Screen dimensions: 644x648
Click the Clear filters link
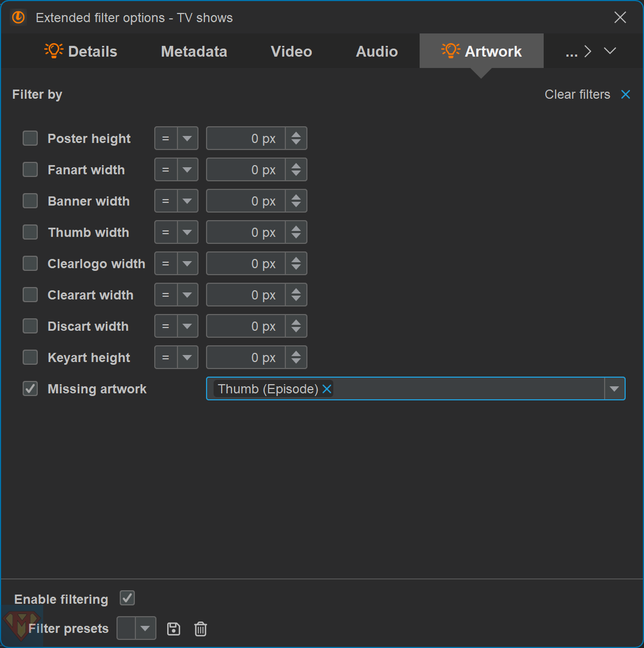577,94
